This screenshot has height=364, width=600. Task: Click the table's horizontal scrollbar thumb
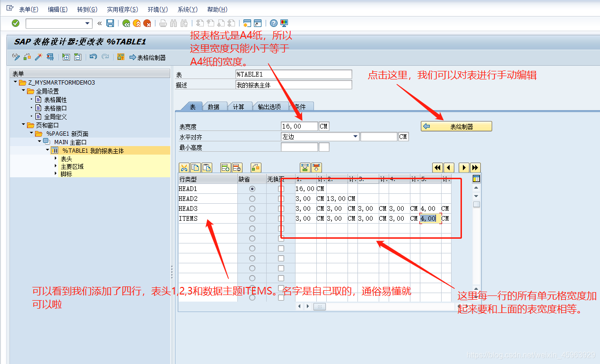click(320, 306)
